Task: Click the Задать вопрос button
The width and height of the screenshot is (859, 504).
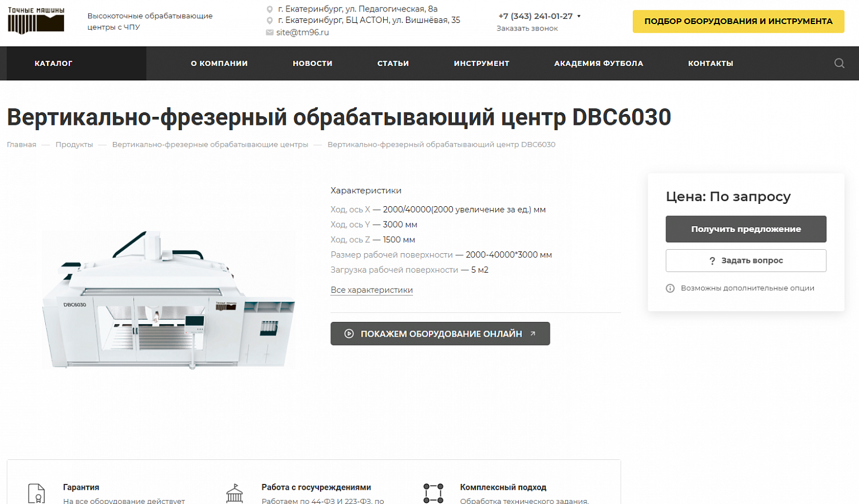Action: [x=746, y=261]
